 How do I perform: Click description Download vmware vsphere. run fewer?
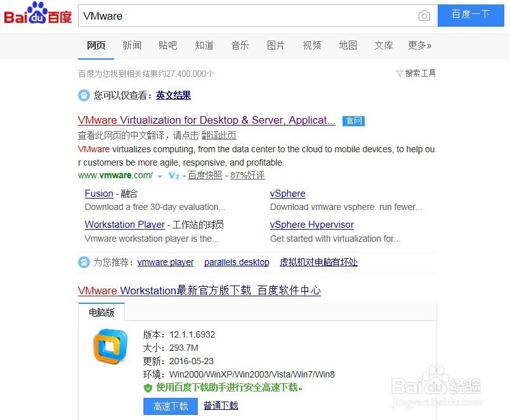[346, 207]
